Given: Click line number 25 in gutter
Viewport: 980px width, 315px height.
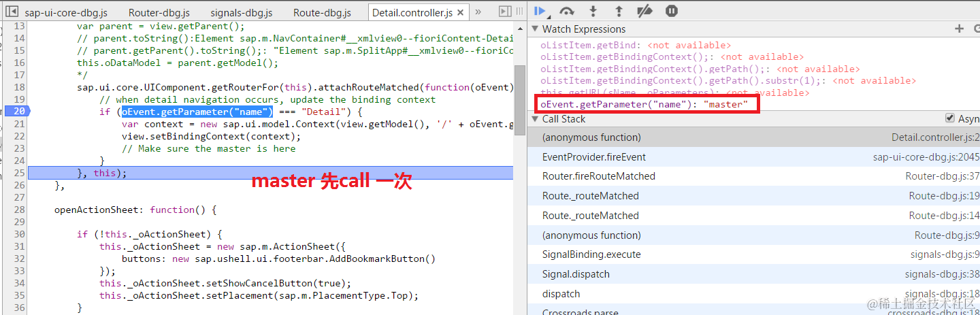Looking at the screenshot, I should (x=19, y=173).
